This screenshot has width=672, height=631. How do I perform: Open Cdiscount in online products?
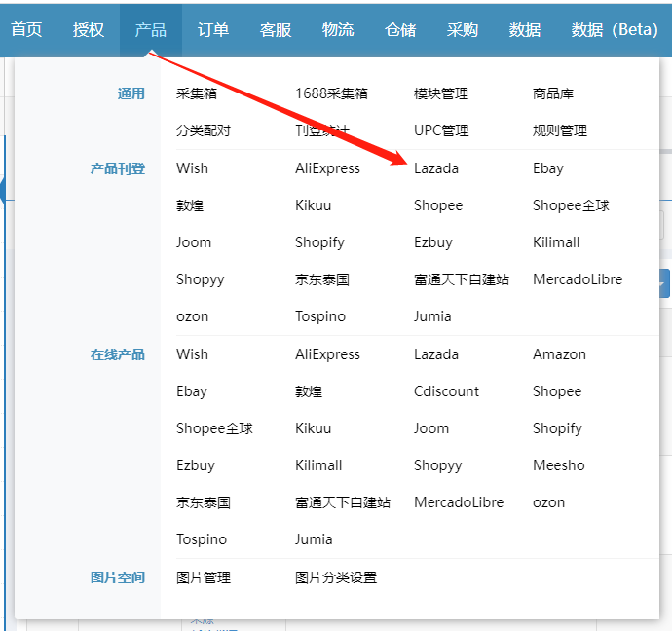pos(446,391)
